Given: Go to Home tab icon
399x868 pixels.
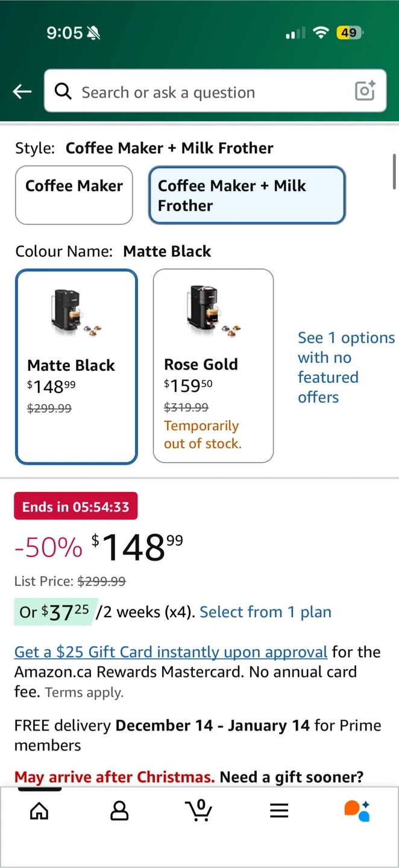Looking at the screenshot, I should pos(39,811).
